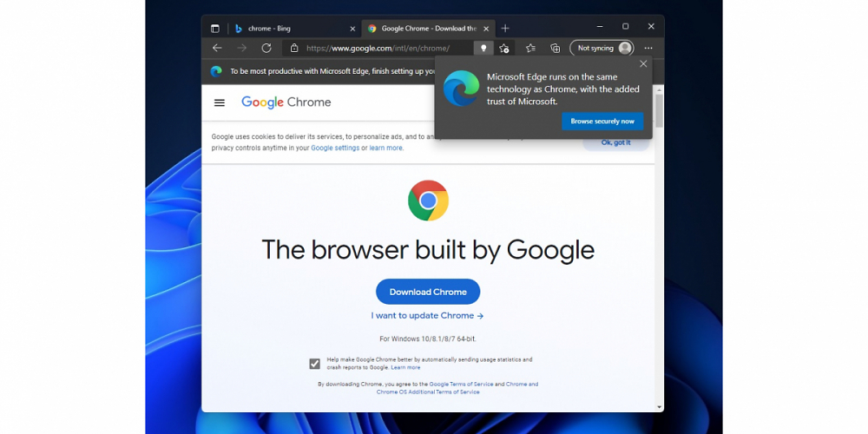Image resolution: width=868 pixels, height=434 pixels.
Task: Open Learn more about crash reports
Action: (405, 367)
